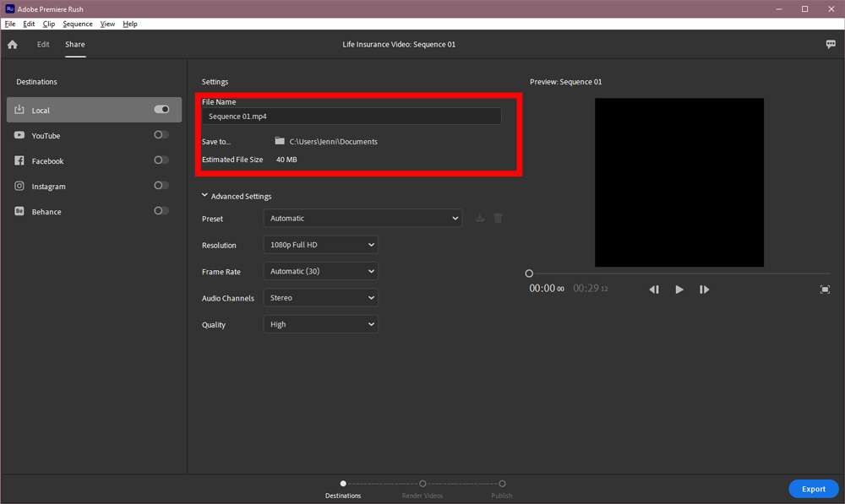Viewport: 845px width, 504px height.
Task: Open the feedback speech bubble icon
Action: 831,44
